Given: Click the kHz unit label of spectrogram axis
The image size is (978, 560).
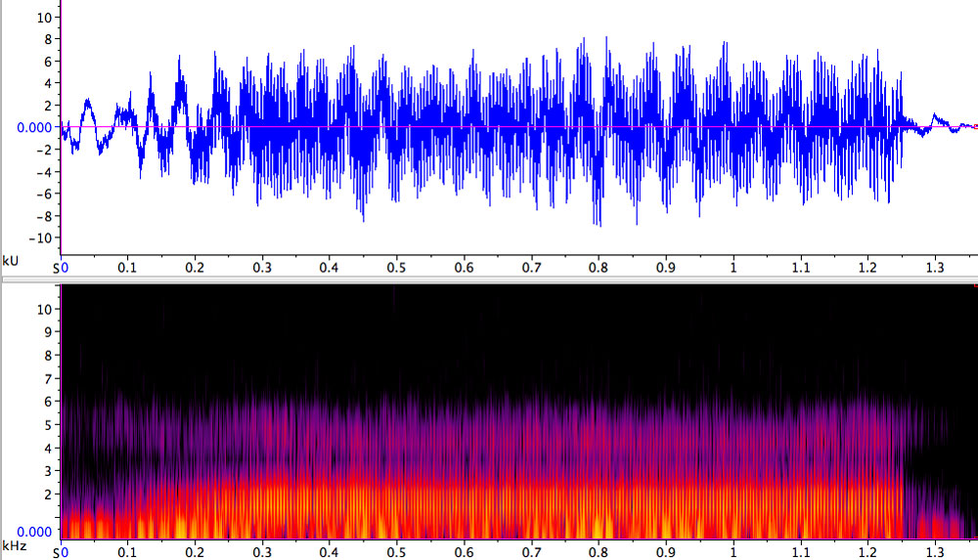Looking at the screenshot, I should coord(15,546).
